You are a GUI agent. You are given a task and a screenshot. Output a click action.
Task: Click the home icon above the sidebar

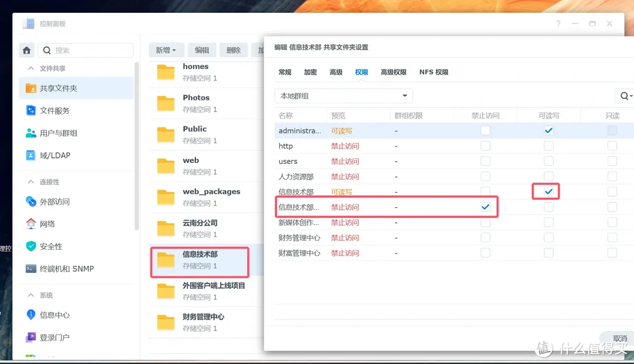(26, 50)
